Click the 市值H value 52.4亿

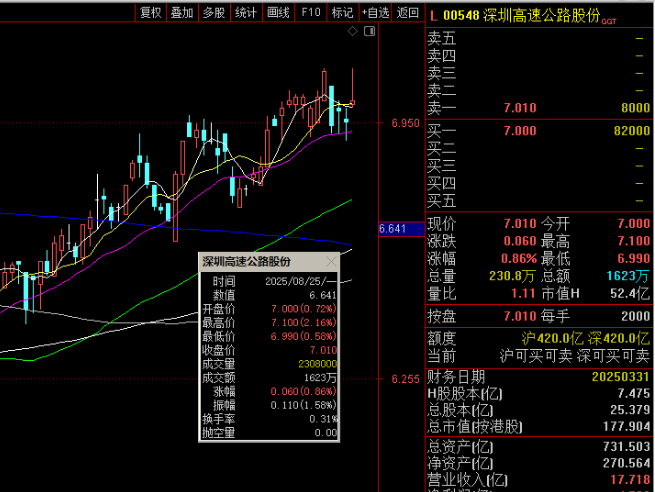coord(630,294)
